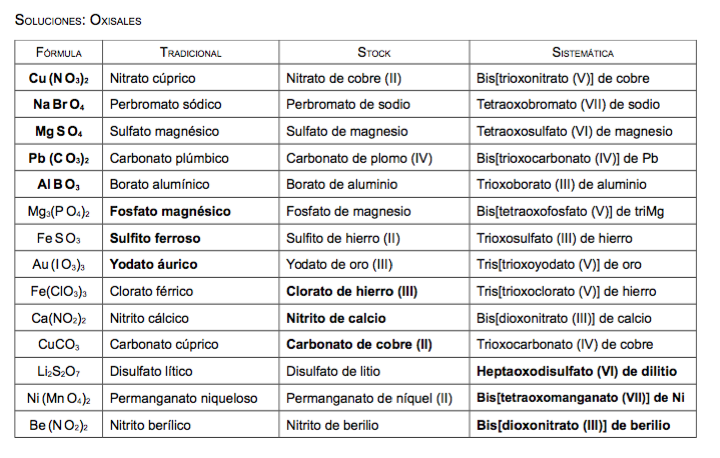Click the Permanganato niqueloso cell
This screenshot has width=720, height=458.
[x=191, y=397]
